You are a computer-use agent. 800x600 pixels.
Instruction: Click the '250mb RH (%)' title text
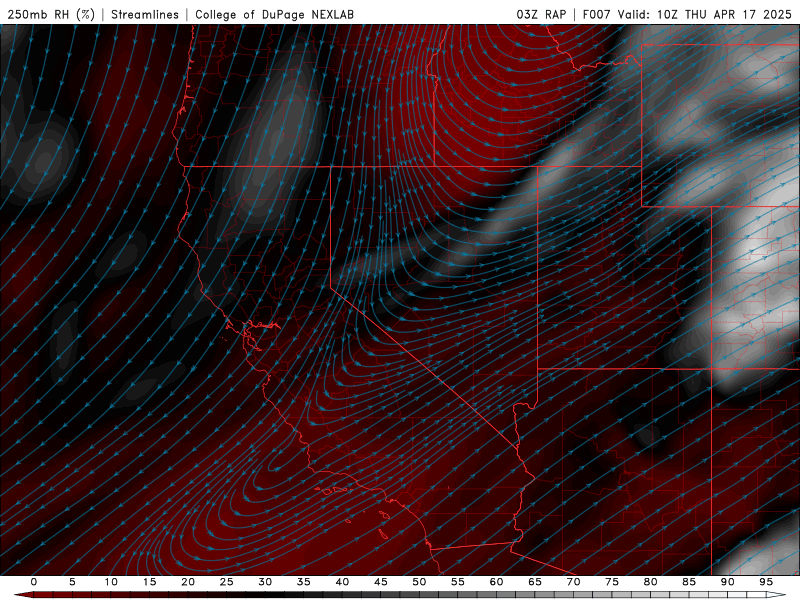click(x=51, y=14)
